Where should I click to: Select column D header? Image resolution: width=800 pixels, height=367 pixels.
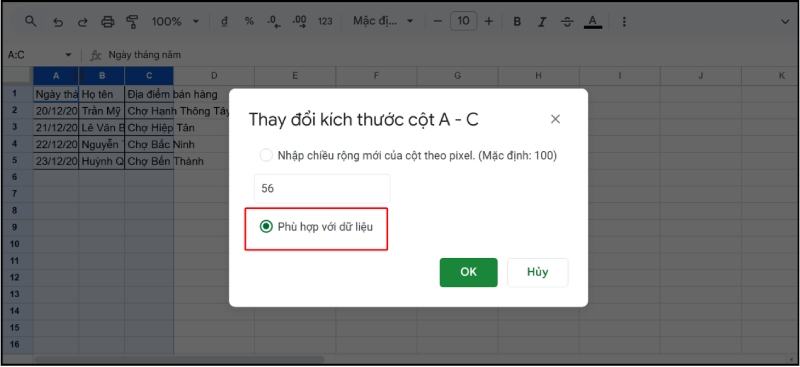pos(214,76)
